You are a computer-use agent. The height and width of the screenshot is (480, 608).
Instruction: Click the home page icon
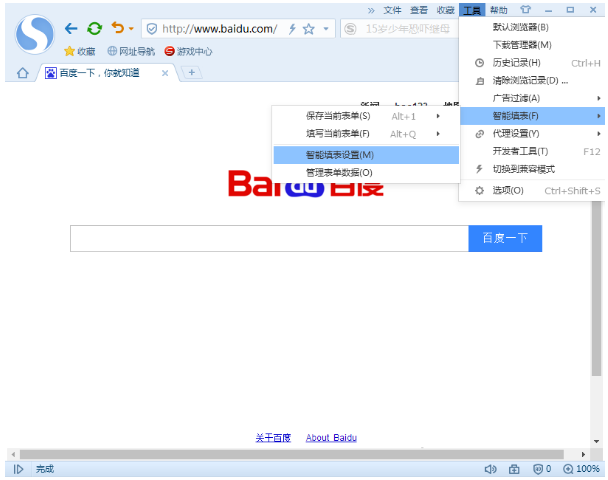(x=22, y=73)
